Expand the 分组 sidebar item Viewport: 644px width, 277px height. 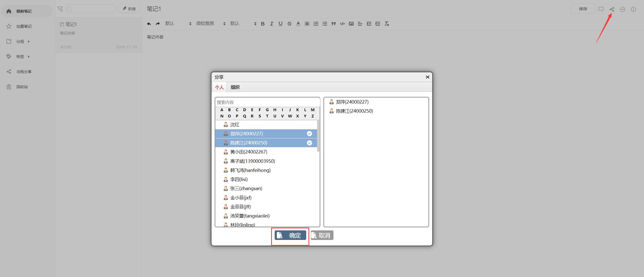coord(20,41)
